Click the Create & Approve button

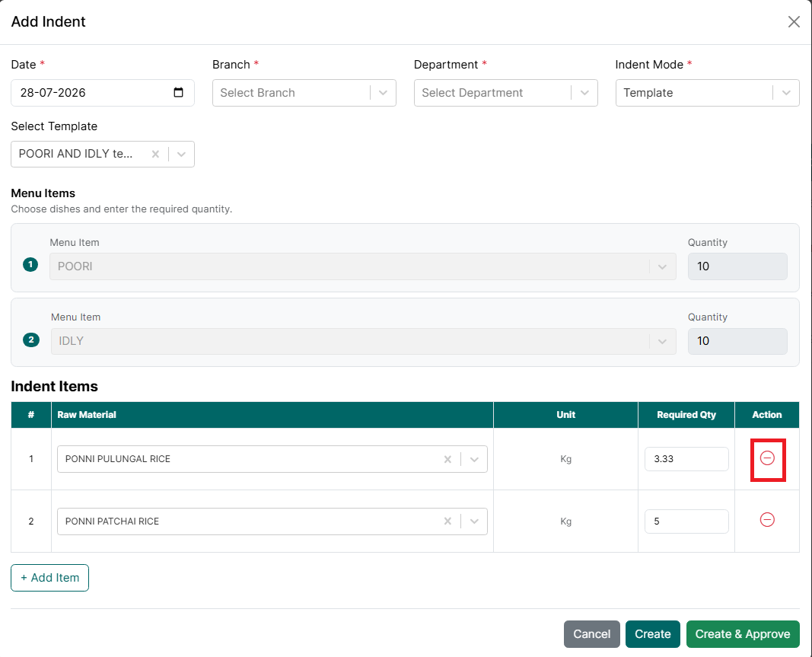(743, 634)
